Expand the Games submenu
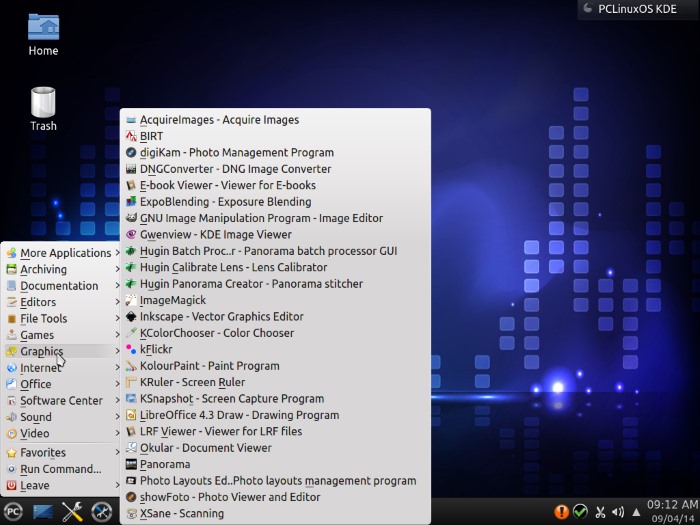 [62, 335]
